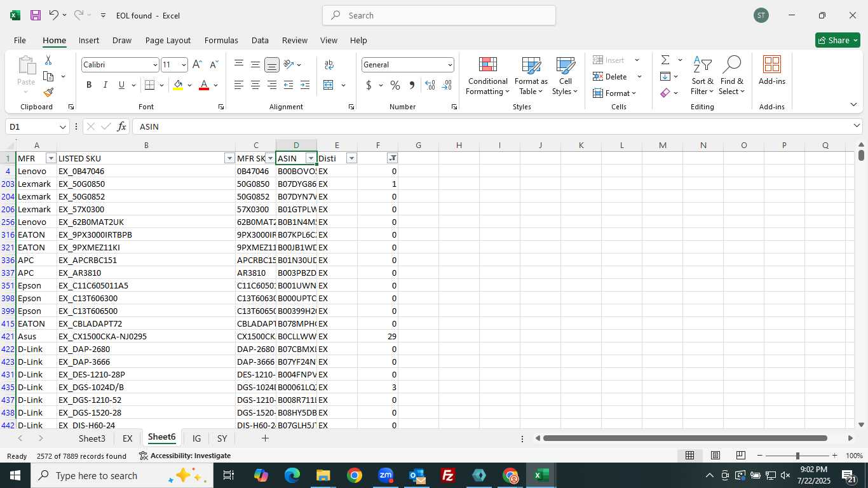Screen dimensions: 868x488
Task: Click Decrease Decimal icon
Action: point(447,85)
